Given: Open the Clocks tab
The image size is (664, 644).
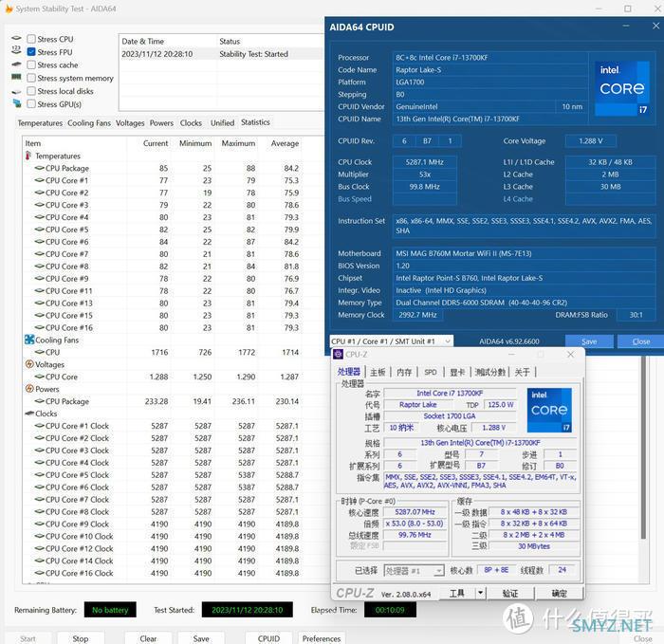Looking at the screenshot, I should [x=191, y=123].
